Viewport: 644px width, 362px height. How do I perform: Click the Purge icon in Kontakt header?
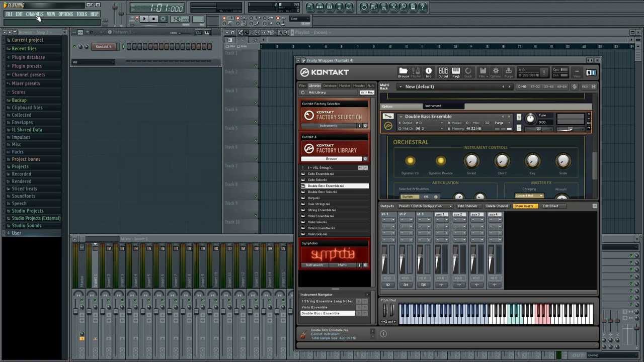508,72
